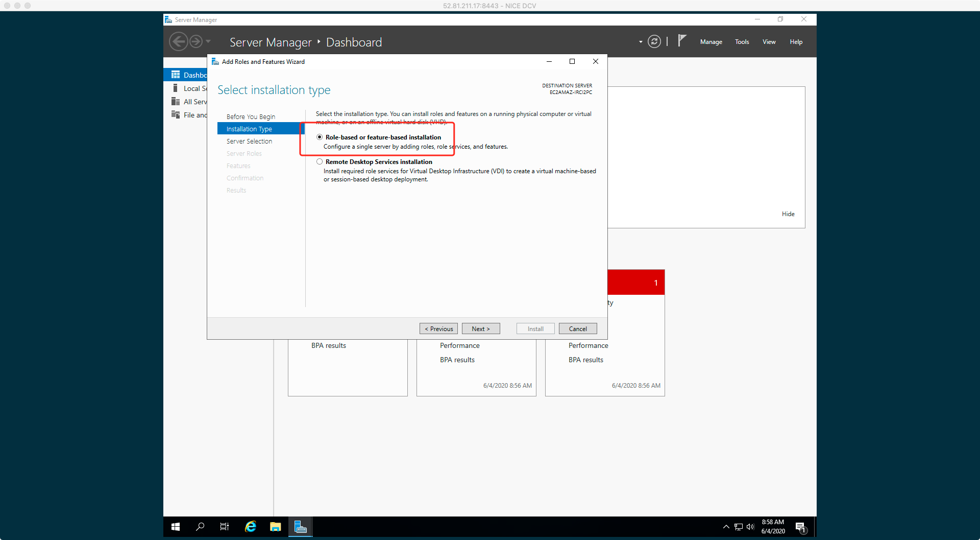Open taskbar search magnifier
The image size is (980, 540).
click(200, 527)
